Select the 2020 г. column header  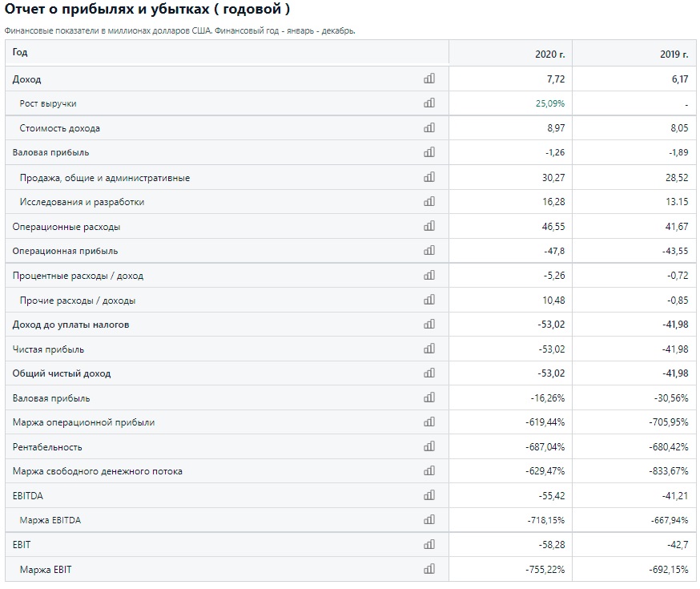[549, 54]
